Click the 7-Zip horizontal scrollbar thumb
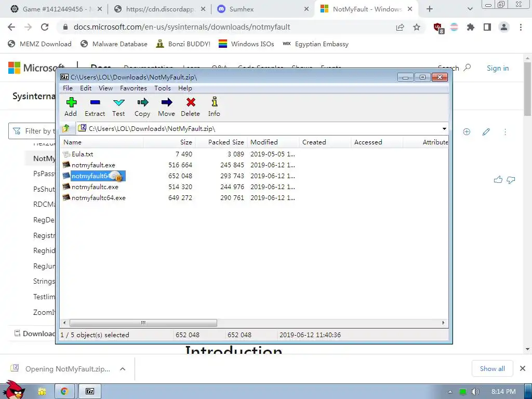This screenshot has height=399, width=532. (143, 323)
